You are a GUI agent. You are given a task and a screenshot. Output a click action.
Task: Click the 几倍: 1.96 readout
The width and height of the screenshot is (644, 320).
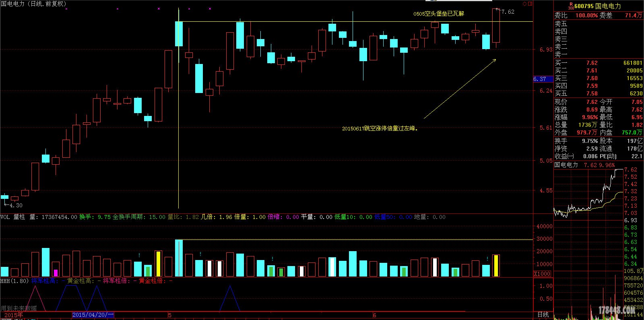(217, 217)
